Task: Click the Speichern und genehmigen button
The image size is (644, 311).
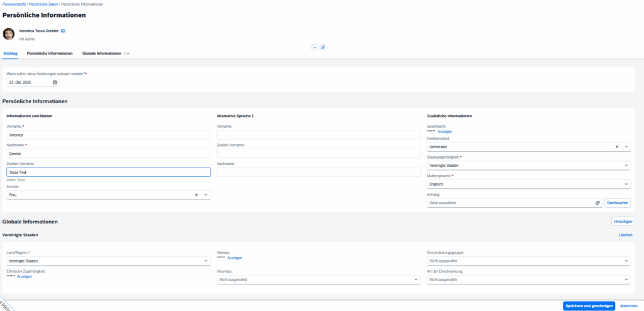Action: pyautogui.click(x=589, y=305)
